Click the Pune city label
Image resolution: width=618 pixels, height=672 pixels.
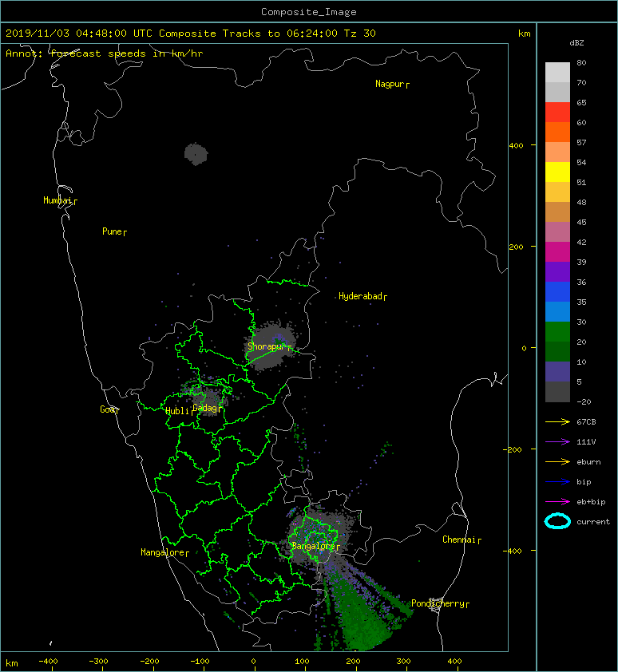(x=112, y=231)
